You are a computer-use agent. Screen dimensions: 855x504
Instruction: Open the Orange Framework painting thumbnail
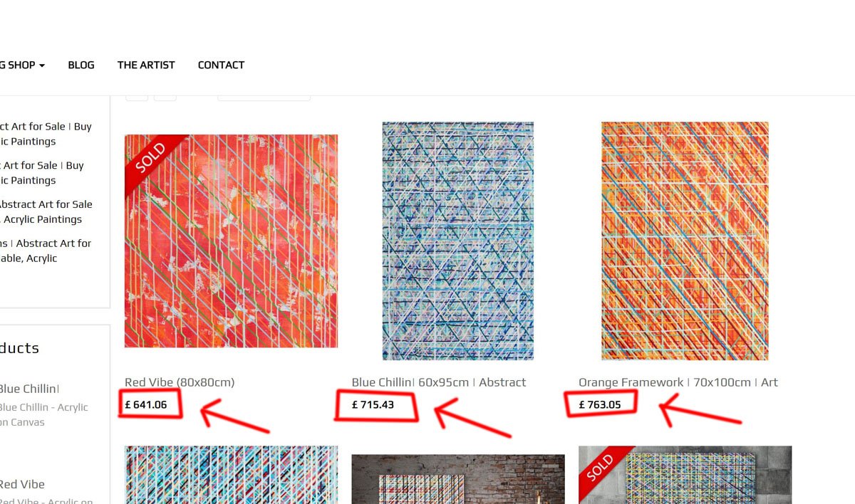(x=685, y=241)
